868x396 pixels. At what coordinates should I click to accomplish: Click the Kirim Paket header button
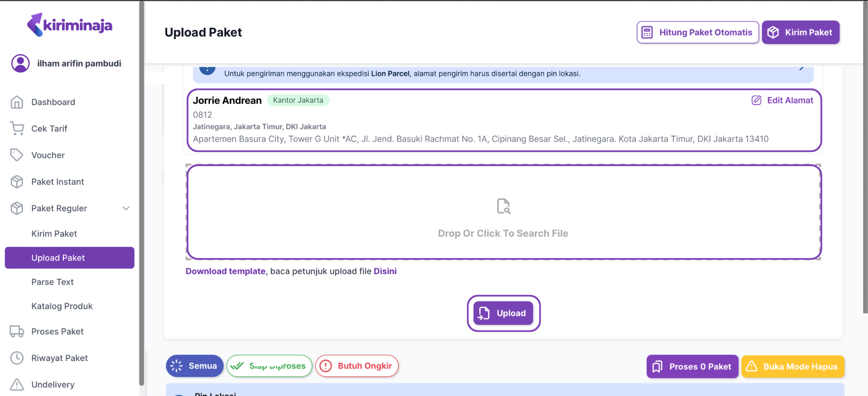[801, 33]
